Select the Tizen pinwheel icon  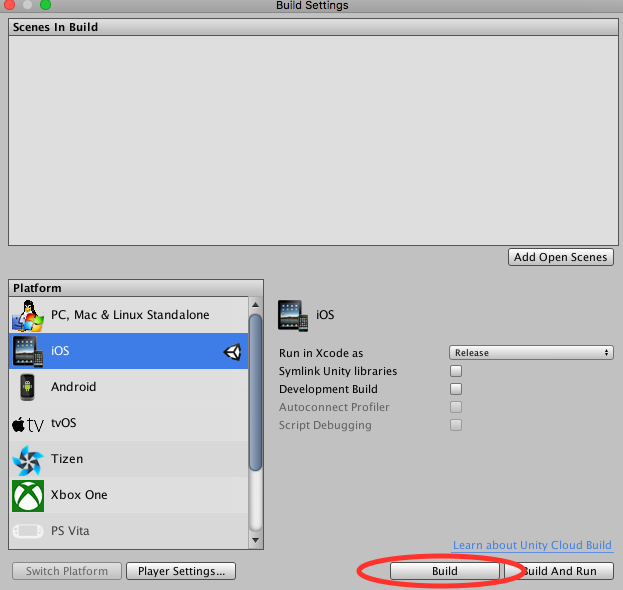(28, 460)
